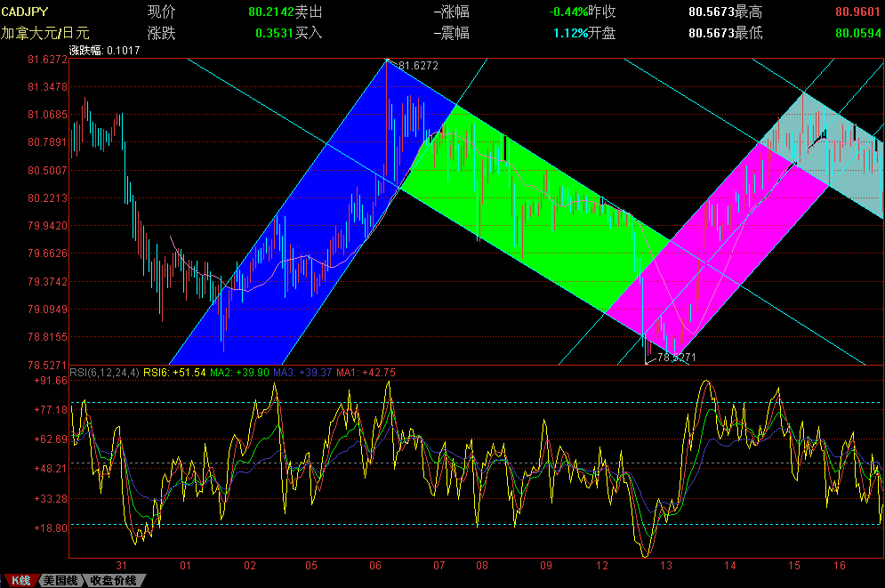Click the 81.0685 price axis label
Image resolution: width=885 pixels, height=588 pixels.
pos(47,115)
